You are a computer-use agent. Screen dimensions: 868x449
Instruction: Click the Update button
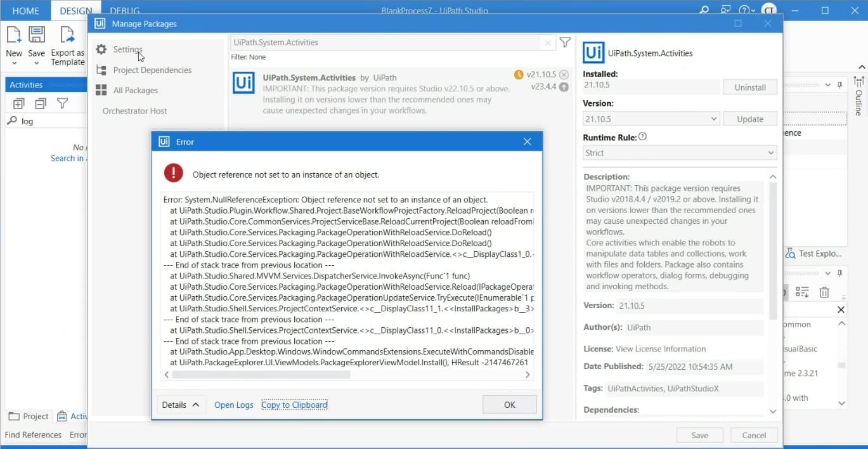[750, 119]
